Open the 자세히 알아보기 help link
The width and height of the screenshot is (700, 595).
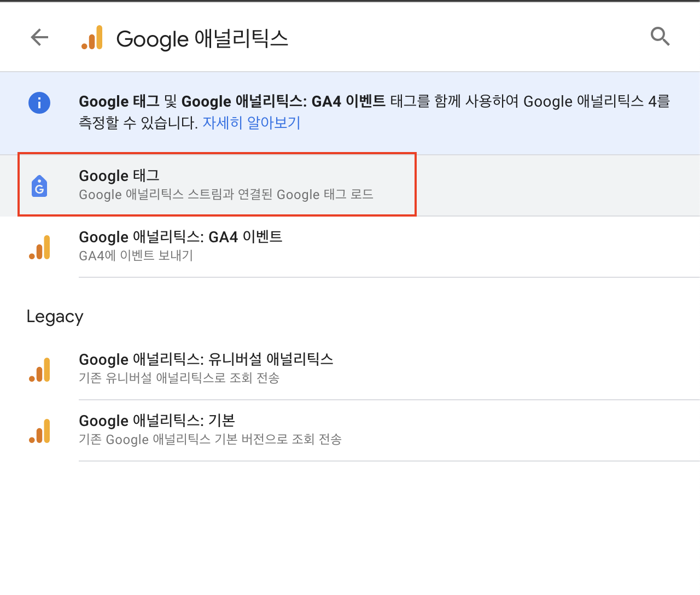pos(251,123)
